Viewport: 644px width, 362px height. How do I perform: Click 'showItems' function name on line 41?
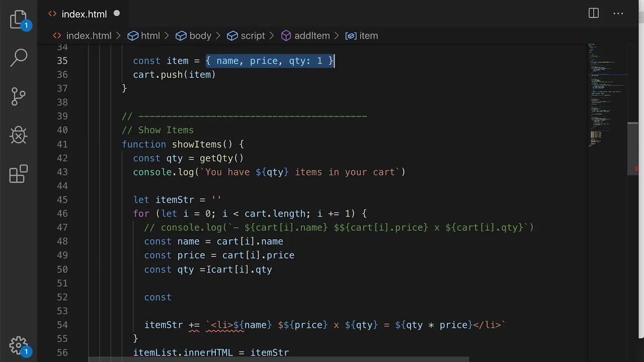197,144
